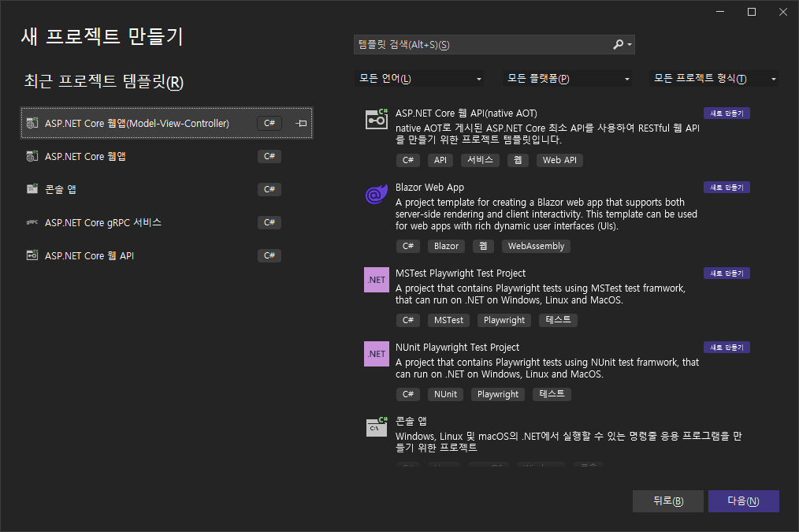Click the MSTest tag
This screenshot has width=799, height=532.
[x=448, y=320]
